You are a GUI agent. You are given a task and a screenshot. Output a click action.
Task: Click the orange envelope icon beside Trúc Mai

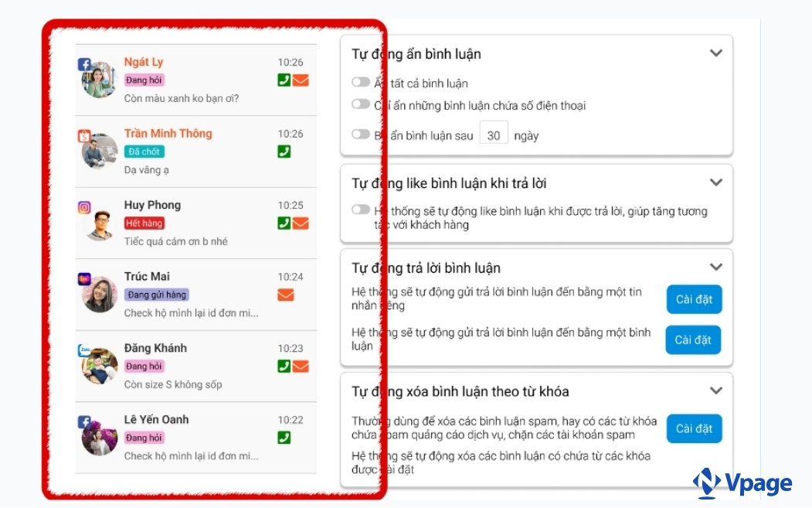(285, 295)
